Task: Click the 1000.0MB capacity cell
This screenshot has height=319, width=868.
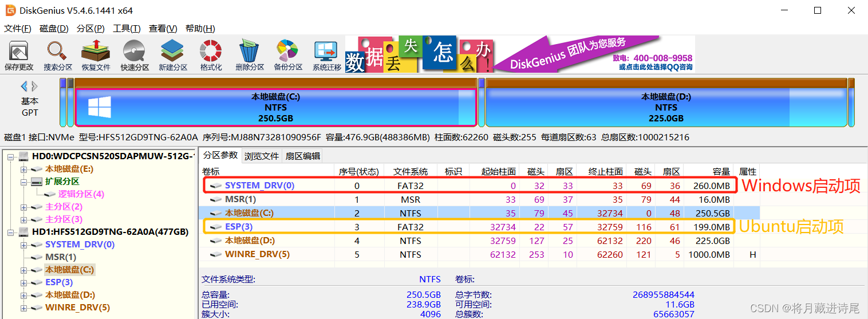Action: tap(710, 254)
